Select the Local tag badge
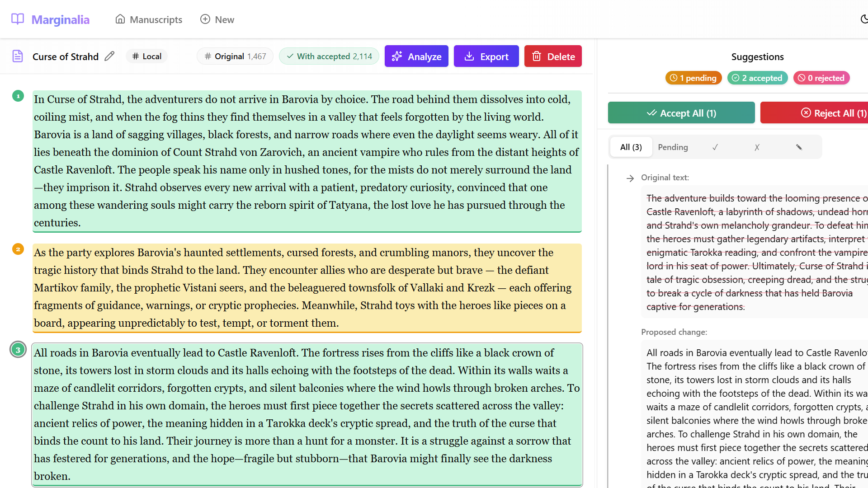The height and width of the screenshot is (488, 868). point(146,56)
